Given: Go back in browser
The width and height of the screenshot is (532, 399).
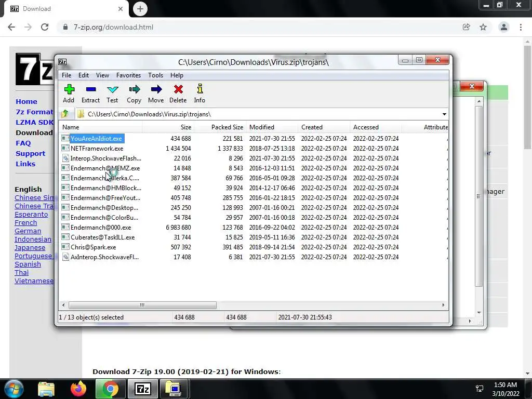Looking at the screenshot, I should [x=11, y=27].
